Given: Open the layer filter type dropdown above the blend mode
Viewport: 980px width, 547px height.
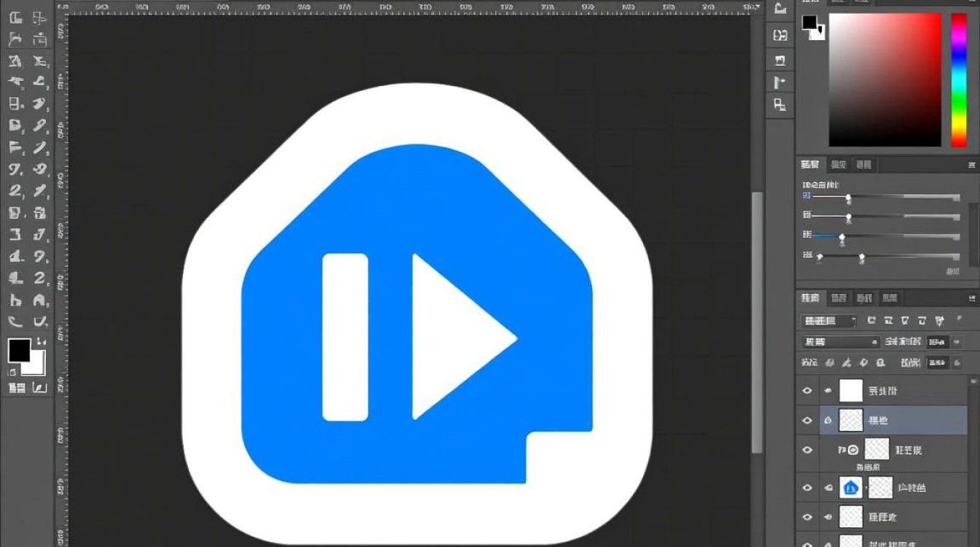Looking at the screenshot, I should [828, 321].
